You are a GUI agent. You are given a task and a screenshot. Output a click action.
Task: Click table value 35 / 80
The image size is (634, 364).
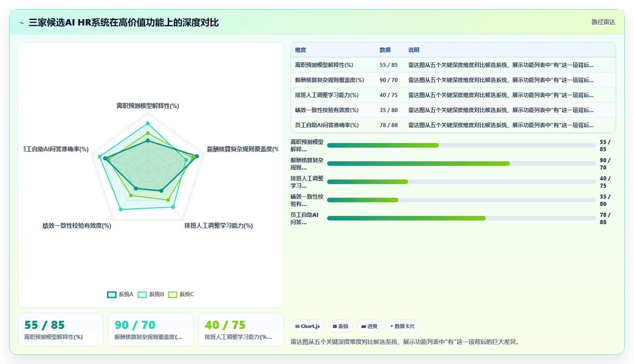click(x=389, y=110)
